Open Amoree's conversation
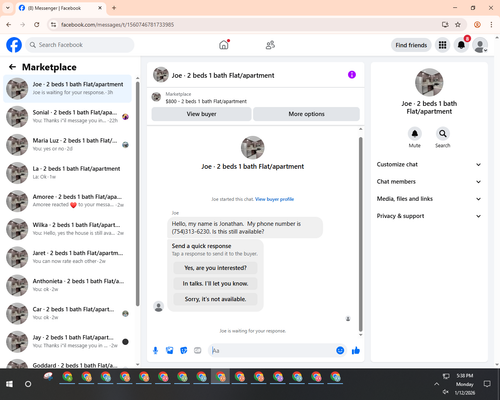500x400 pixels. [x=67, y=201]
